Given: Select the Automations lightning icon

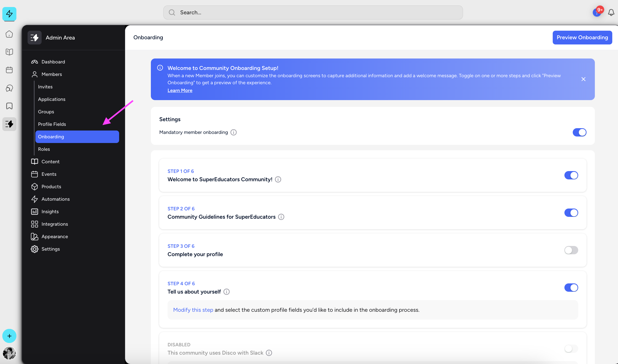Looking at the screenshot, I should point(35,199).
